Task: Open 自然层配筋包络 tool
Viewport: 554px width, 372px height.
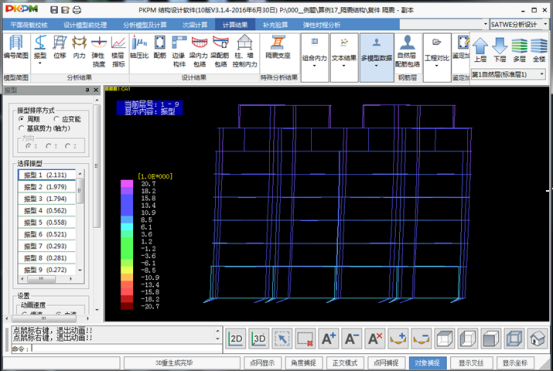Action: [407, 51]
